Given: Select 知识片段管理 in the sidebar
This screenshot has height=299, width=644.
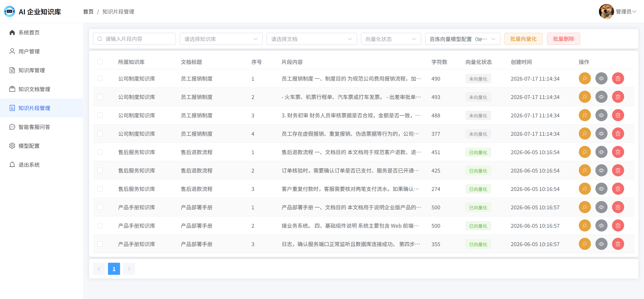Looking at the screenshot, I should pyautogui.click(x=42, y=108).
